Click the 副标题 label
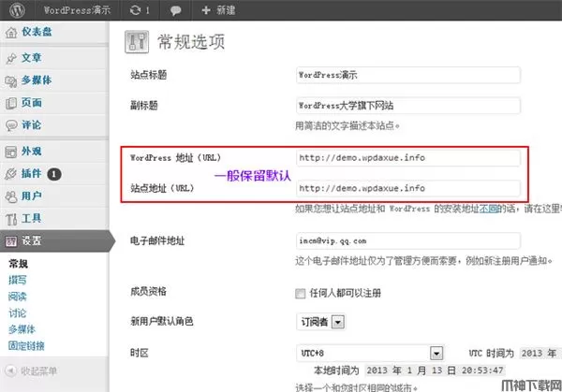The width and height of the screenshot is (562, 392). (143, 105)
